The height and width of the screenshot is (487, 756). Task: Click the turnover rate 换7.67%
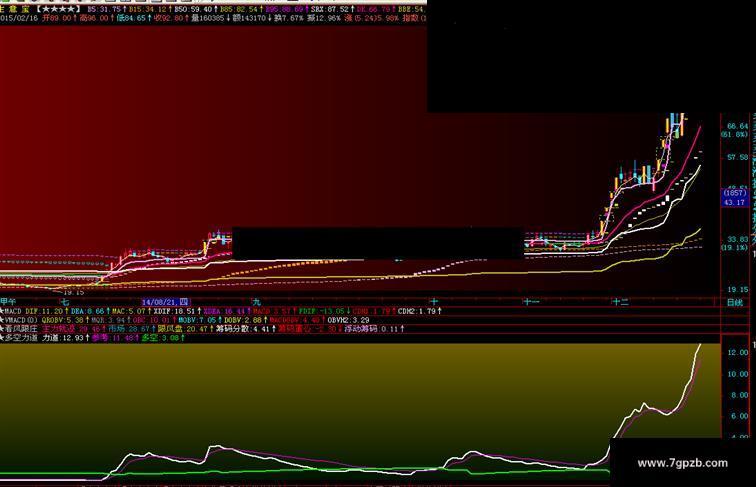pyautogui.click(x=289, y=18)
